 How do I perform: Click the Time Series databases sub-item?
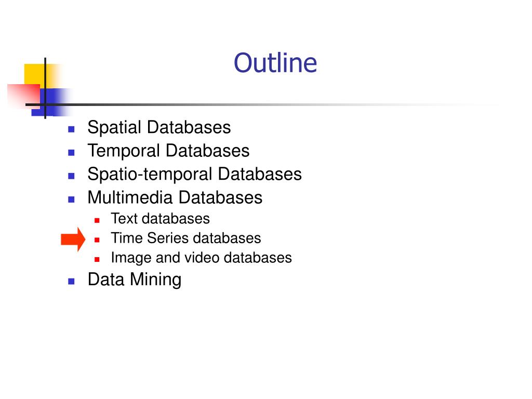[186, 238]
